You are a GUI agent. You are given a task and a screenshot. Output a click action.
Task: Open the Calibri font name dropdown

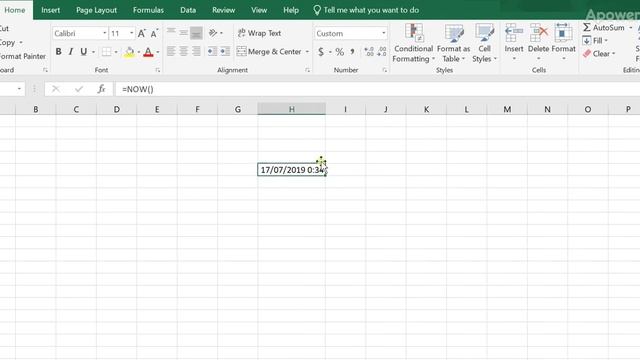tap(104, 33)
